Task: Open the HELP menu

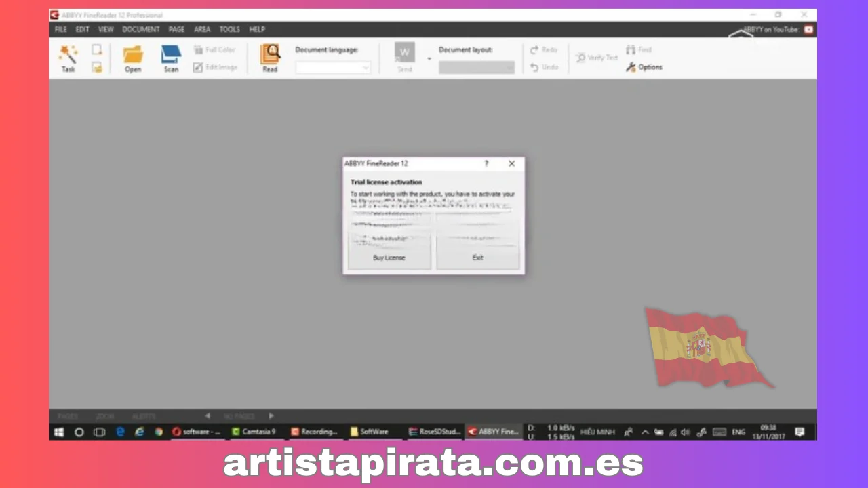Action: 257,29
